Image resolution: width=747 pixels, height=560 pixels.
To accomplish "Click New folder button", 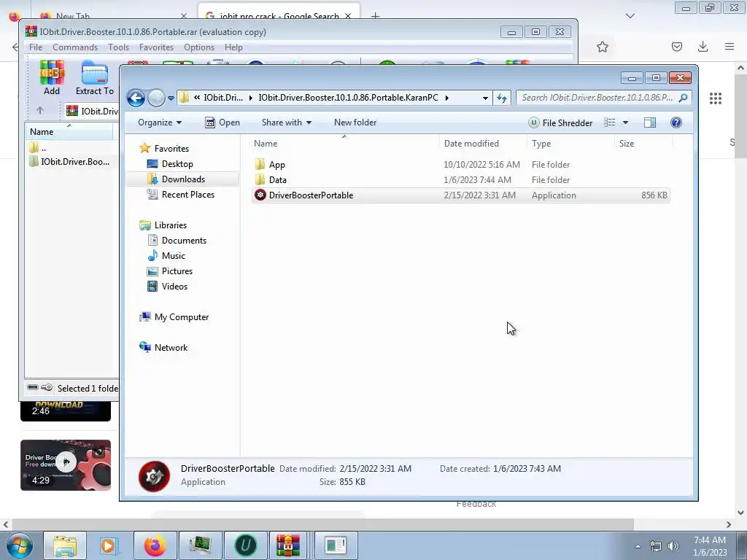I will (355, 122).
